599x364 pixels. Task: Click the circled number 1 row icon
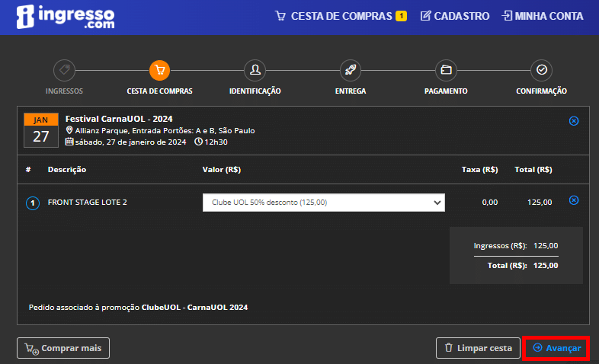pos(33,203)
